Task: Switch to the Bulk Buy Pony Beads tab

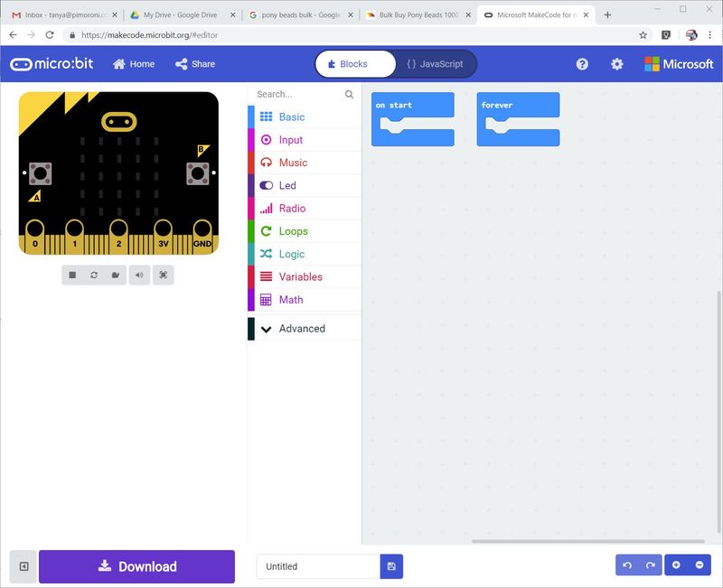Action: tap(417, 14)
